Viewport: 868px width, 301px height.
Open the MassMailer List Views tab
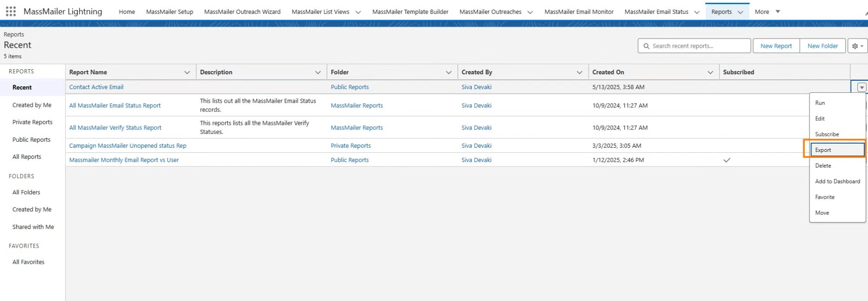click(x=320, y=12)
